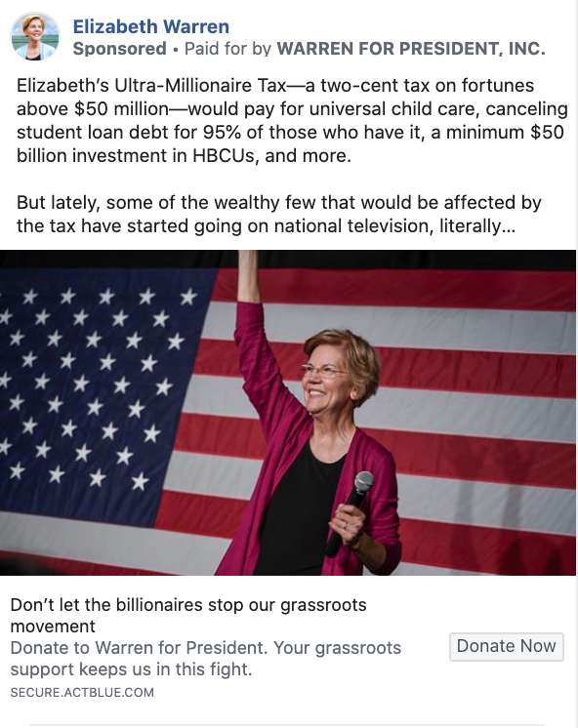The height and width of the screenshot is (728, 578).
Task: Open the SECURE.ACTBLUE.COM link
Action: [82, 692]
